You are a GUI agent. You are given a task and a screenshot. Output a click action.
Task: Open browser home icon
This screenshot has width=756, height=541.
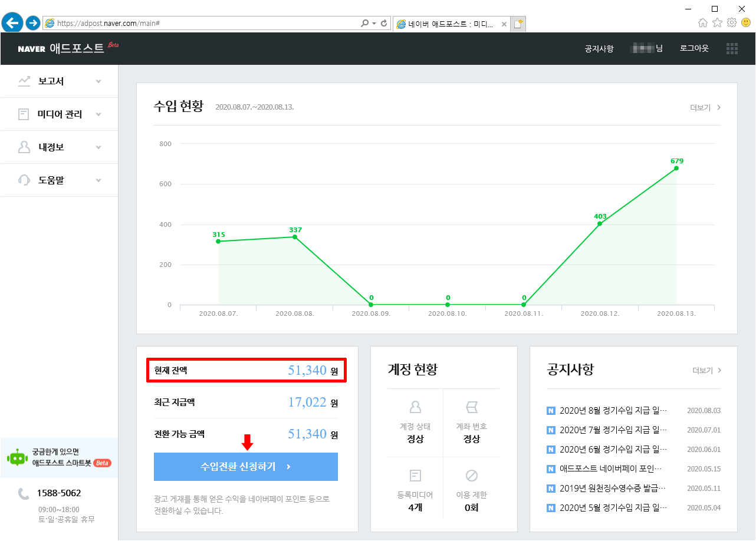703,23
